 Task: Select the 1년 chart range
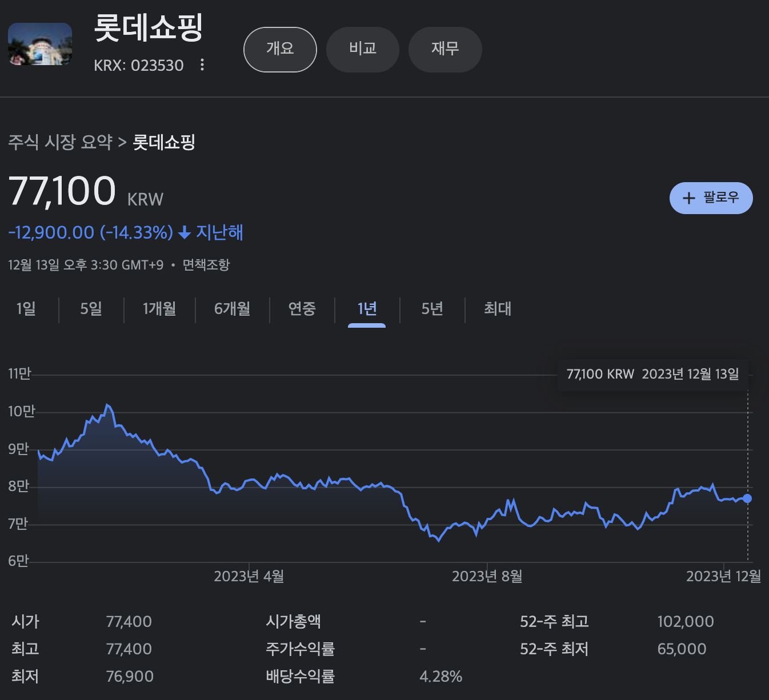(367, 309)
